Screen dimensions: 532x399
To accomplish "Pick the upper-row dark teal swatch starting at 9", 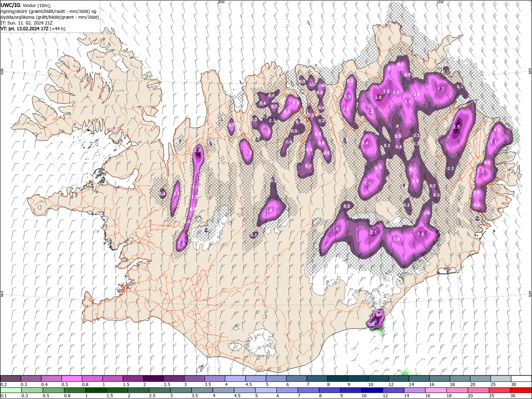I will (x=357, y=379).
